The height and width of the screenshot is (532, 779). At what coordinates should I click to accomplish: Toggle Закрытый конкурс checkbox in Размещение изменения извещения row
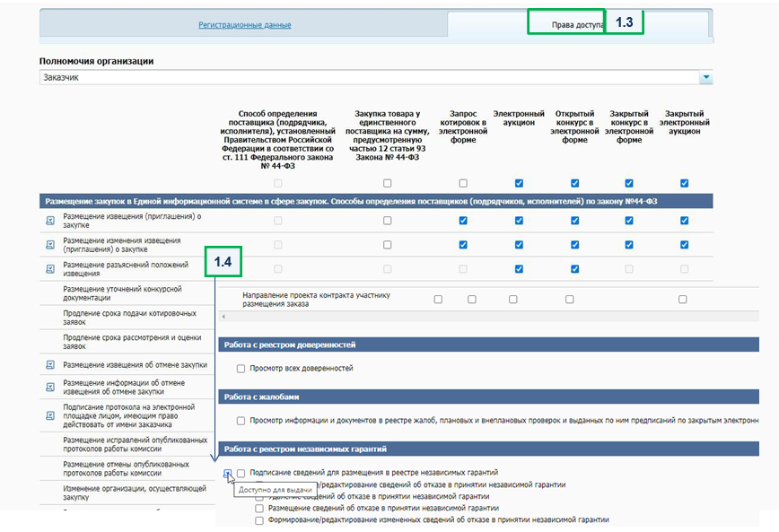tap(629, 245)
